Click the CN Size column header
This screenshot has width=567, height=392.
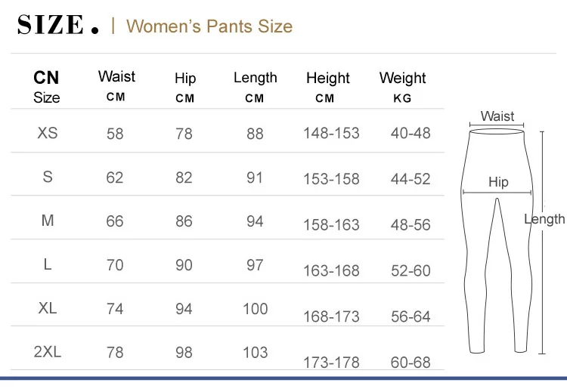[x=47, y=87]
